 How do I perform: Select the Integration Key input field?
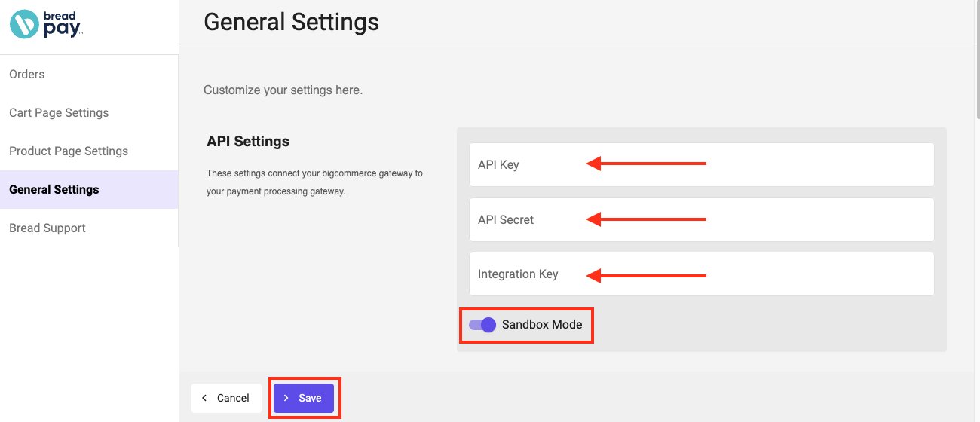click(701, 274)
